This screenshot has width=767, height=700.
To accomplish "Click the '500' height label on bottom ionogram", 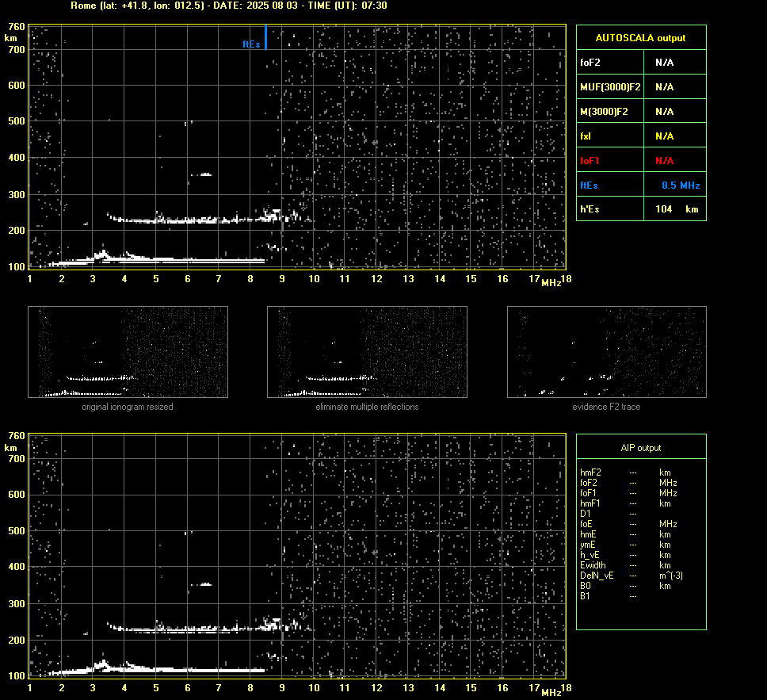I will tap(16, 530).
